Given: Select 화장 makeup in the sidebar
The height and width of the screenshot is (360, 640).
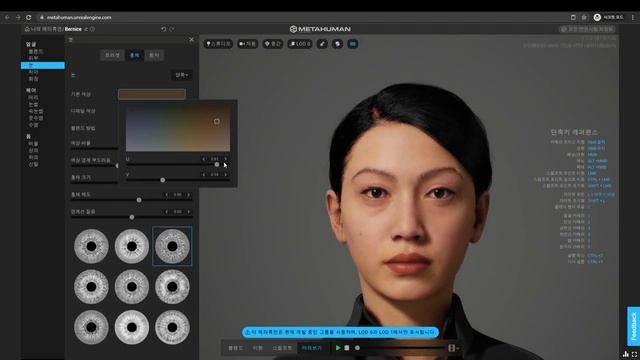Looking at the screenshot, I should [x=33, y=79].
